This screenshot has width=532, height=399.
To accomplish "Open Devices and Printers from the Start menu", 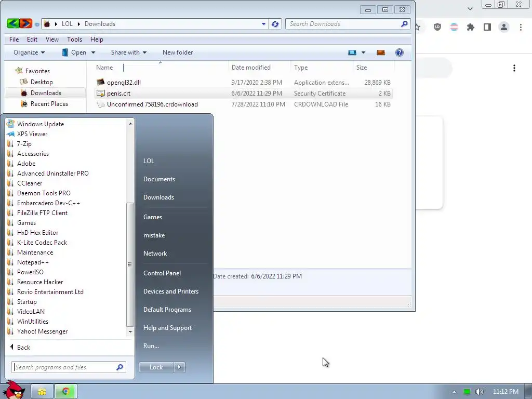I will pos(171,291).
